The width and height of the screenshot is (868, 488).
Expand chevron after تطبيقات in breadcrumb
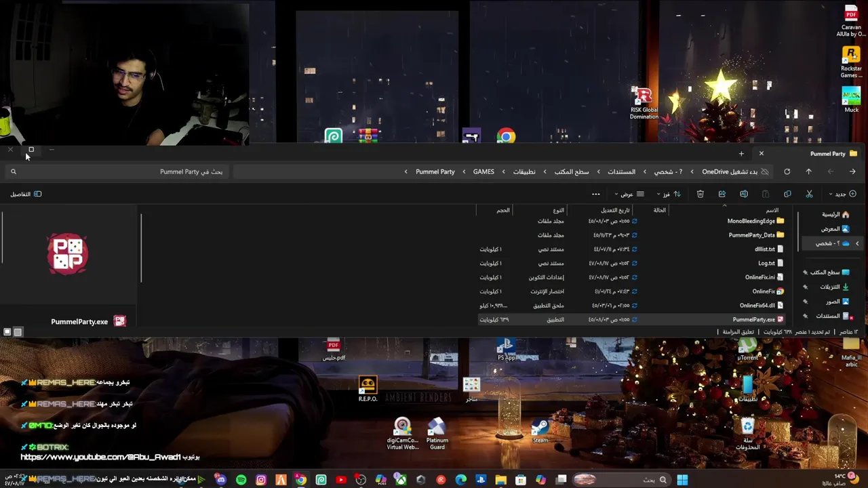(504, 172)
